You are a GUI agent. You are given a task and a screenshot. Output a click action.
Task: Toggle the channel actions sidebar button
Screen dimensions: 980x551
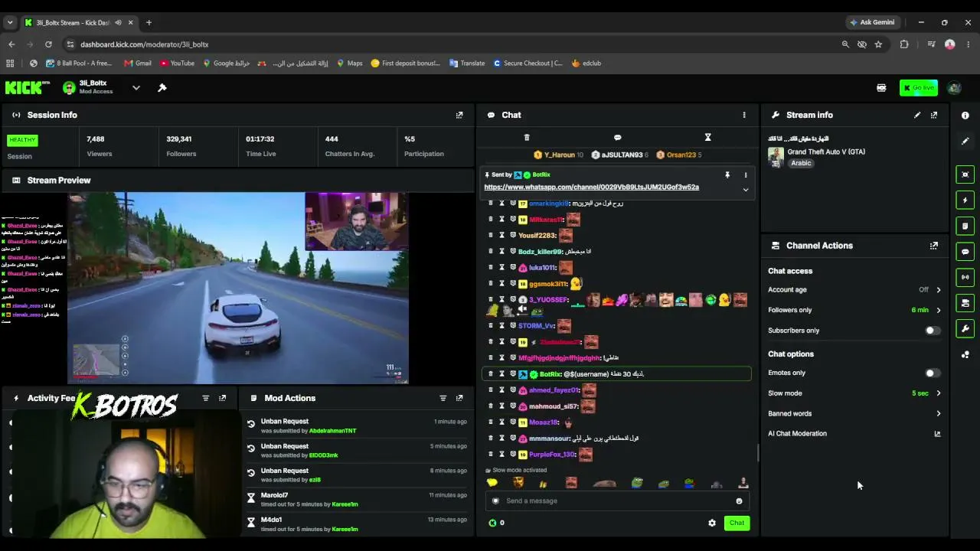click(965, 303)
